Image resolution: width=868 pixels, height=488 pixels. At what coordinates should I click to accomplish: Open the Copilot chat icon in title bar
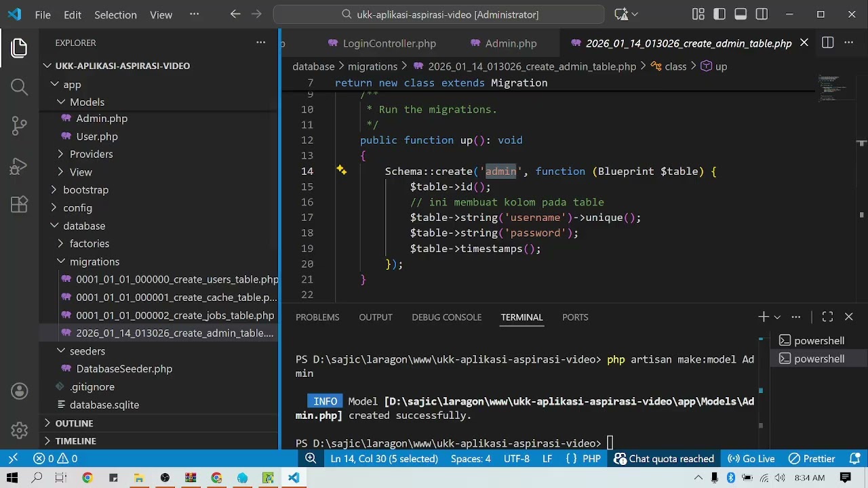coord(621,14)
